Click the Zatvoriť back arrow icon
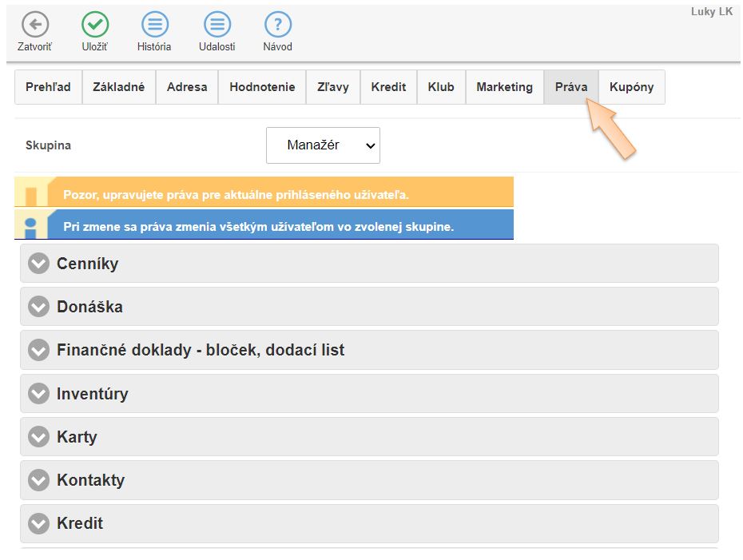The width and height of the screenshot is (743, 560). (34, 25)
